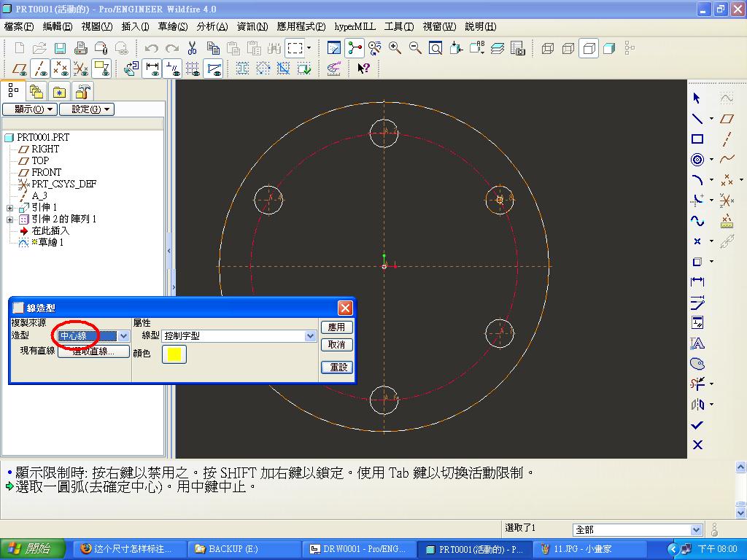
Task: Expand the 引伸 1 tree node
Action: (x=9, y=208)
